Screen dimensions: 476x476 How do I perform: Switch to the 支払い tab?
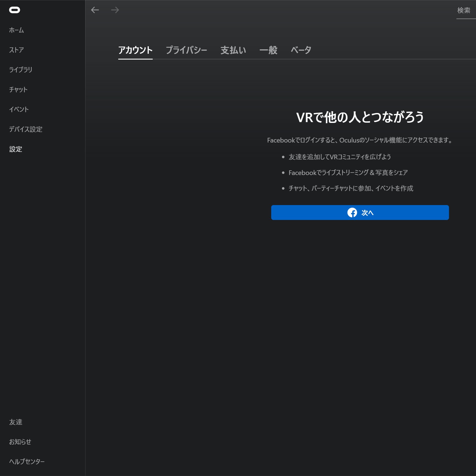point(233,50)
